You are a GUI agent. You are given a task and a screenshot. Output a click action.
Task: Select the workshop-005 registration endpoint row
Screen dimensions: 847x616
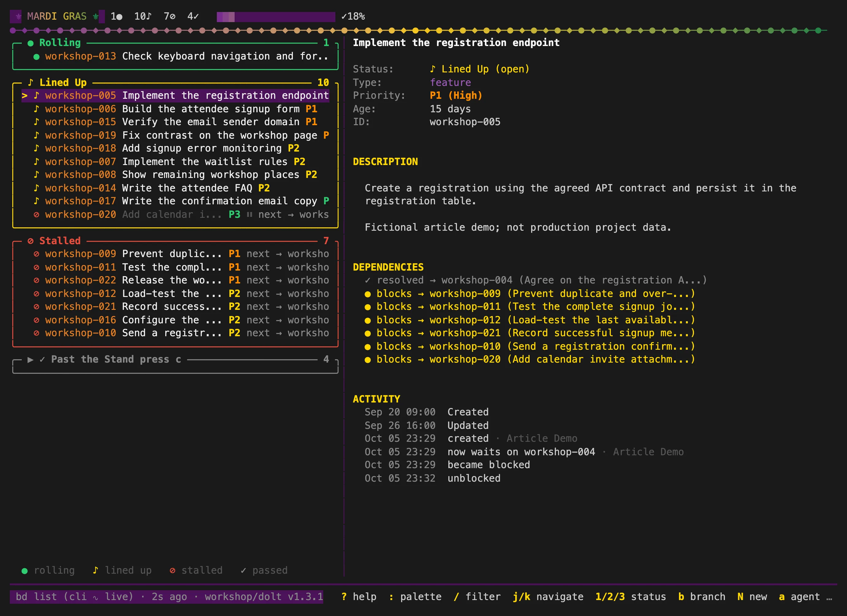coord(175,96)
